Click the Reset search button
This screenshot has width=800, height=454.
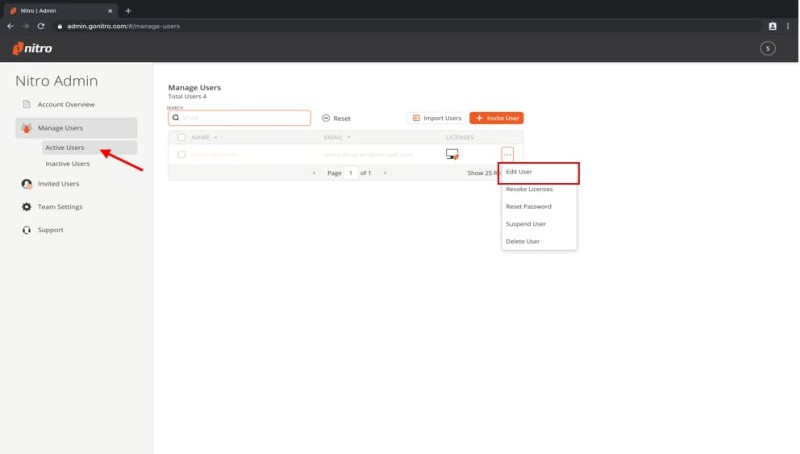tap(336, 118)
